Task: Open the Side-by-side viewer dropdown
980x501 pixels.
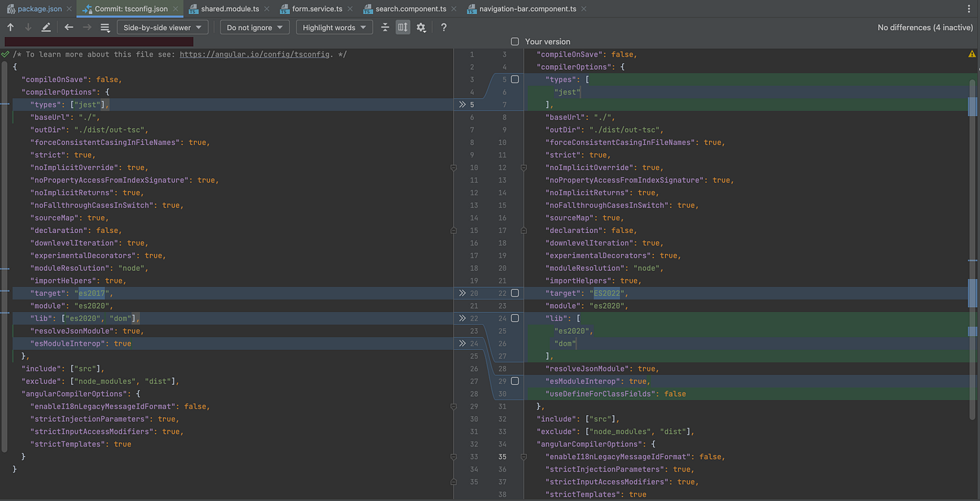Action: pyautogui.click(x=162, y=27)
